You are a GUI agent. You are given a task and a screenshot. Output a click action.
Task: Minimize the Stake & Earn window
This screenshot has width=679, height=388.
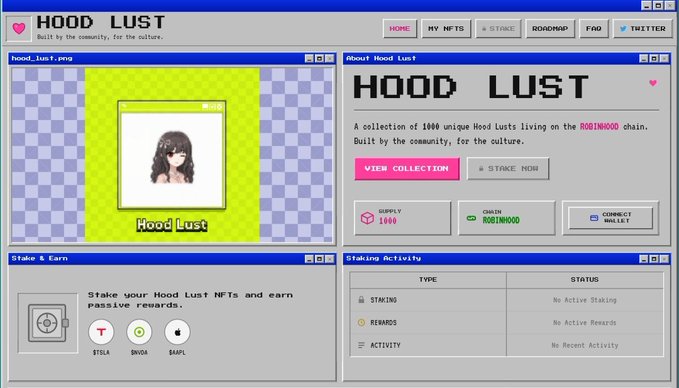(309, 259)
